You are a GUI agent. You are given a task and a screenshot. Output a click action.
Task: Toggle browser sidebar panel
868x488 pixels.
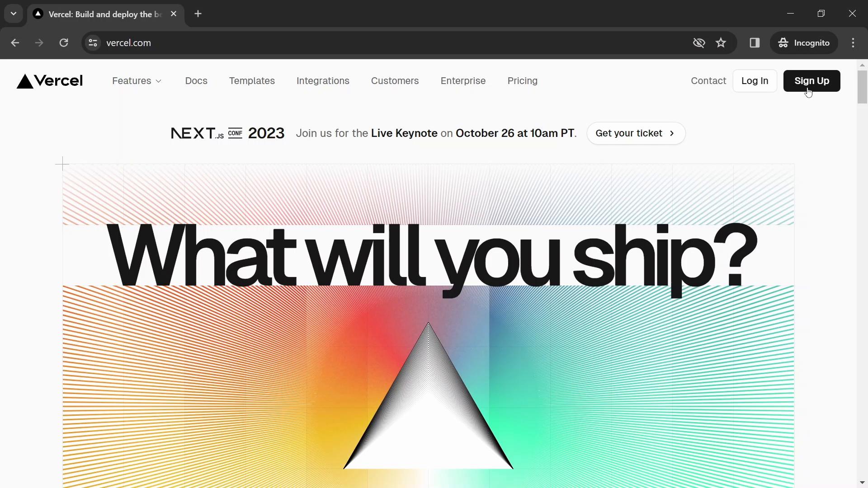(x=754, y=42)
